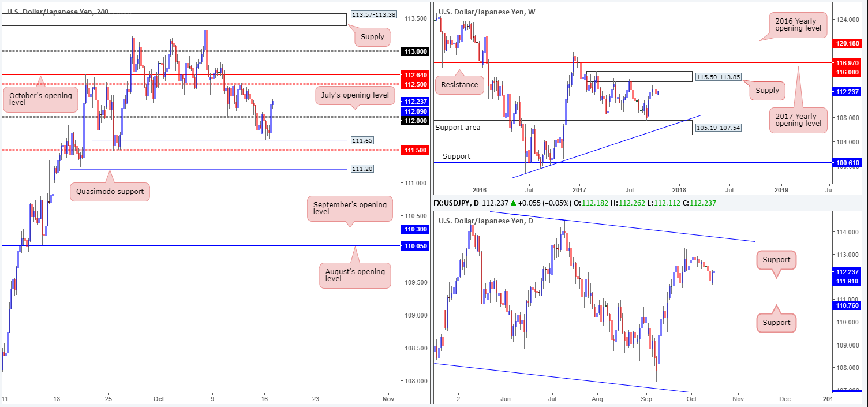Select the Supply callout on the weekly chart
868x407 pixels.
767,91
